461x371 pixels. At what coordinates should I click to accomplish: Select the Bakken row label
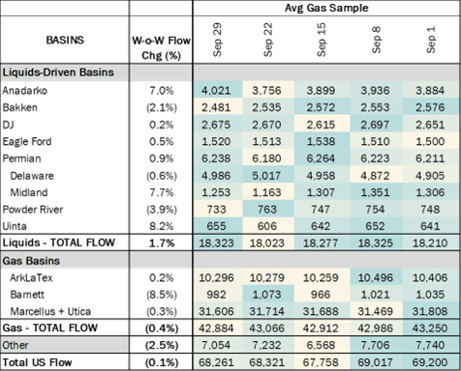[x=20, y=108]
